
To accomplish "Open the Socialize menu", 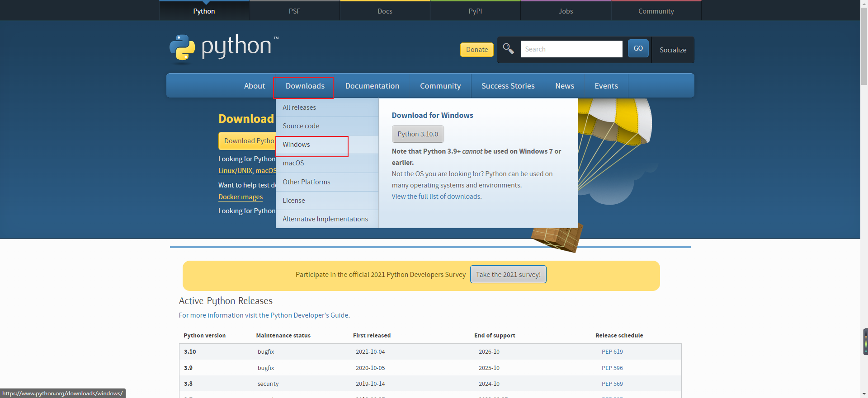I will (x=673, y=50).
